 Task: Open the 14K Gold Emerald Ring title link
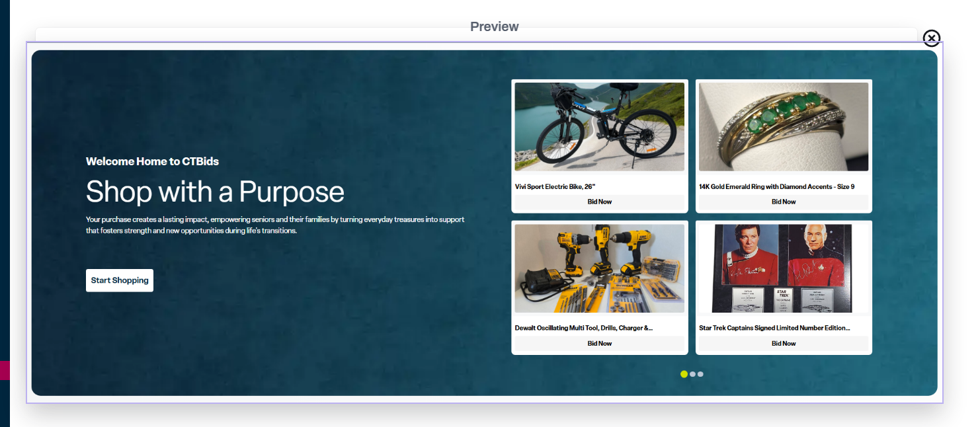[x=776, y=187]
